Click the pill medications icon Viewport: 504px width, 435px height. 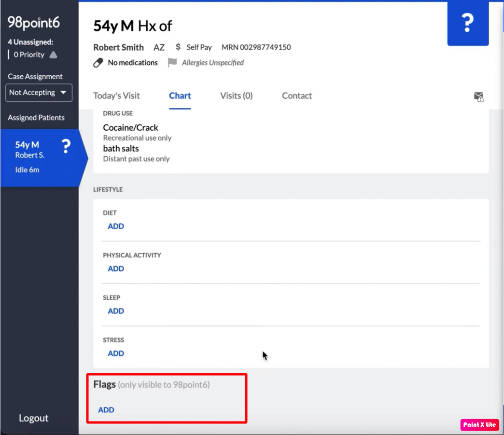coord(98,63)
